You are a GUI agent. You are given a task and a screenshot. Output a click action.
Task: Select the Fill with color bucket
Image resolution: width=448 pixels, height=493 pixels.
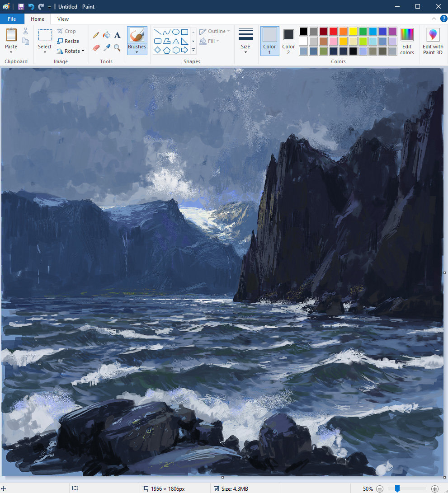click(107, 35)
